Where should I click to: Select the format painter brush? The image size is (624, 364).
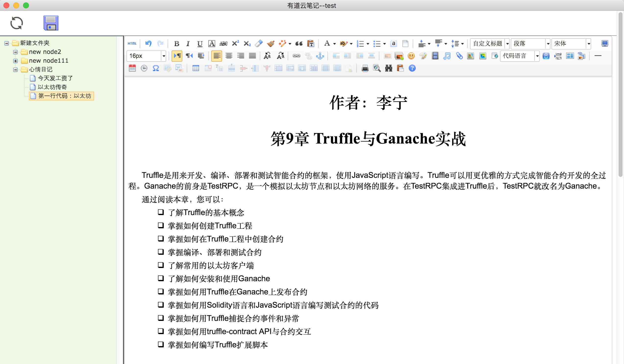(271, 44)
